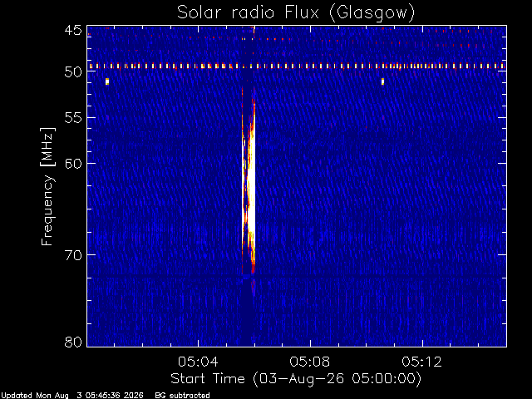Click the dotted interference line near 49.5 MHz
532x399 pixels.
click(297, 66)
